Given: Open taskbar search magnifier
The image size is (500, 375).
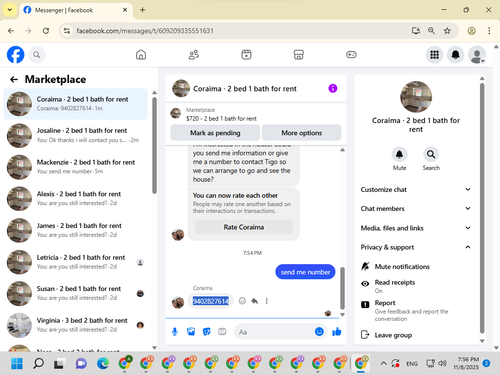Looking at the screenshot, I should click(38, 363).
